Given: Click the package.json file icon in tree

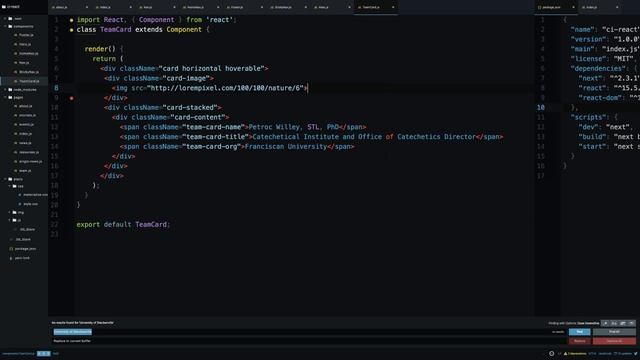Looking at the screenshot, I should pyautogui.click(x=11, y=249).
